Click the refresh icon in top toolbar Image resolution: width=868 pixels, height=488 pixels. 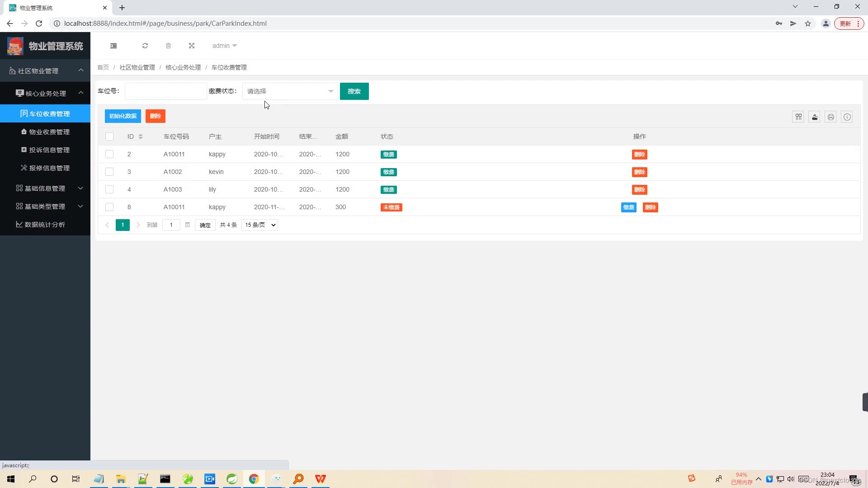tap(145, 46)
